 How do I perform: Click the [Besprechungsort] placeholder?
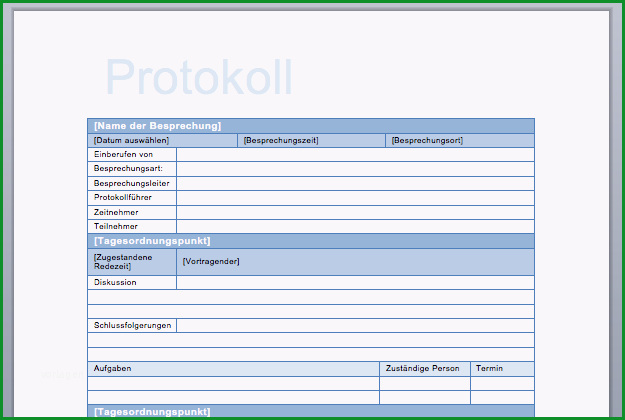click(x=427, y=140)
